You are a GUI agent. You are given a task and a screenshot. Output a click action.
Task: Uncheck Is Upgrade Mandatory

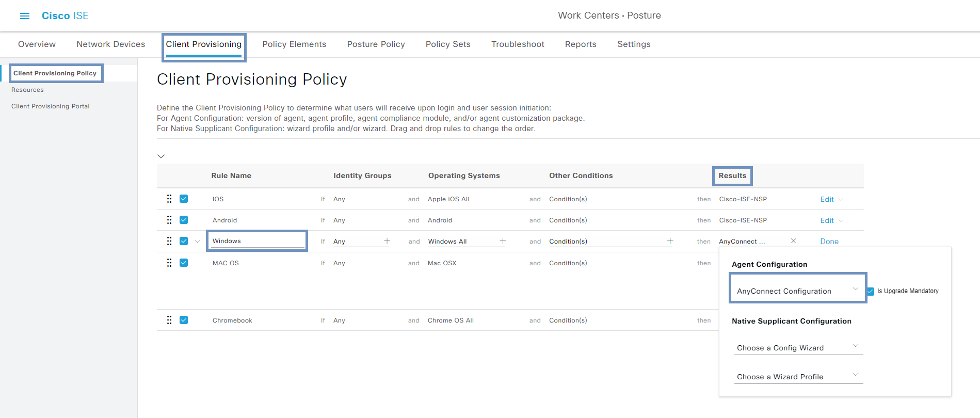click(x=871, y=291)
